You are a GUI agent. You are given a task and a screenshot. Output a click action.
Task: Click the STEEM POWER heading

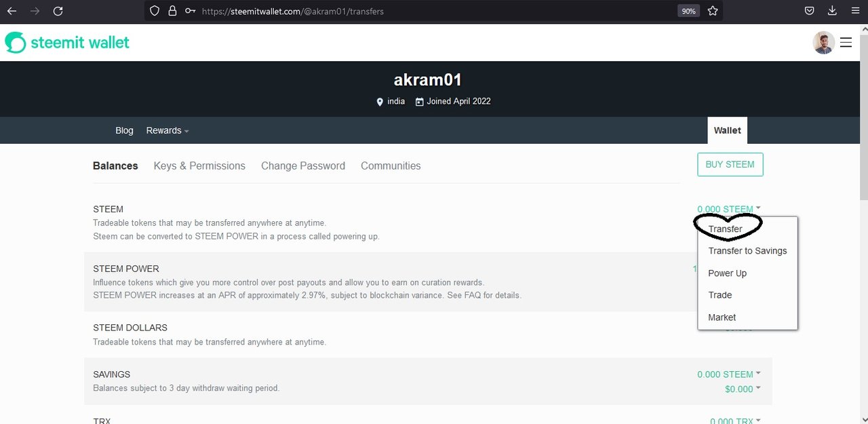126,269
